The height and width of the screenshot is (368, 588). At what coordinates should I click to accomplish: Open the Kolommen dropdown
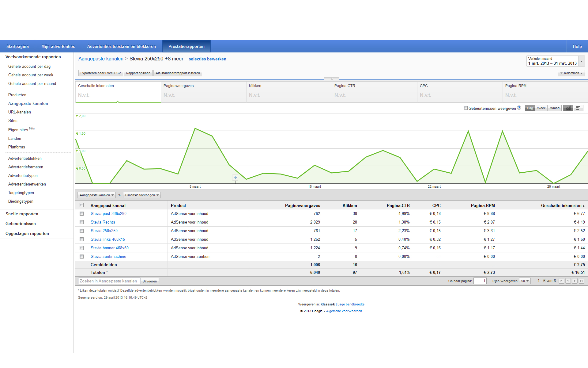pyautogui.click(x=571, y=73)
